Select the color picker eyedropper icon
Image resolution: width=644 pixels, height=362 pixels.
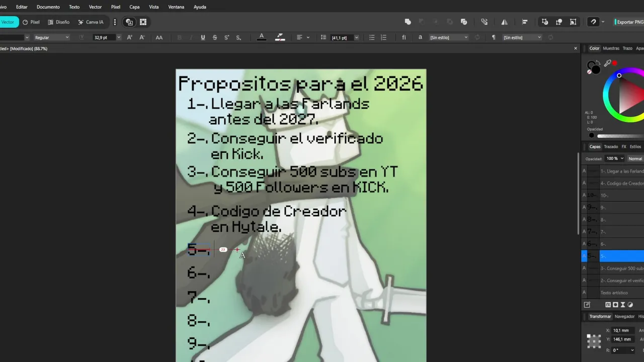(607, 63)
